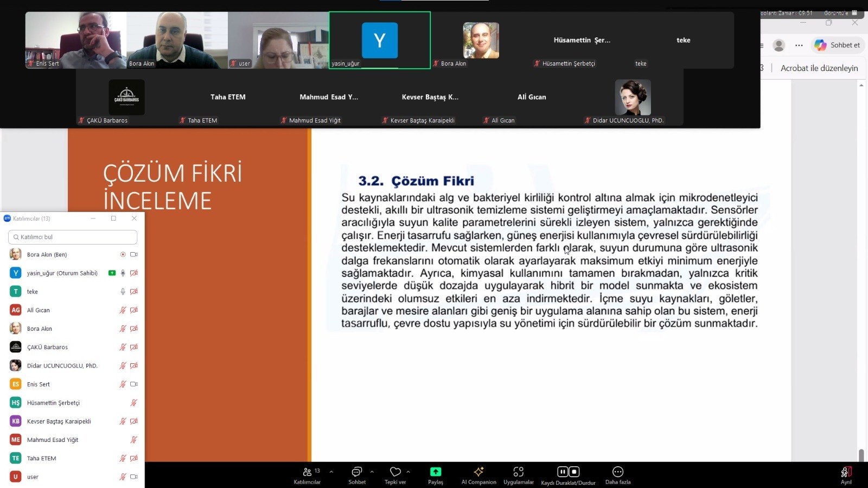The height and width of the screenshot is (488, 868).
Task: Open the Sohbet chat icon in toolbar
Action: [x=356, y=472]
